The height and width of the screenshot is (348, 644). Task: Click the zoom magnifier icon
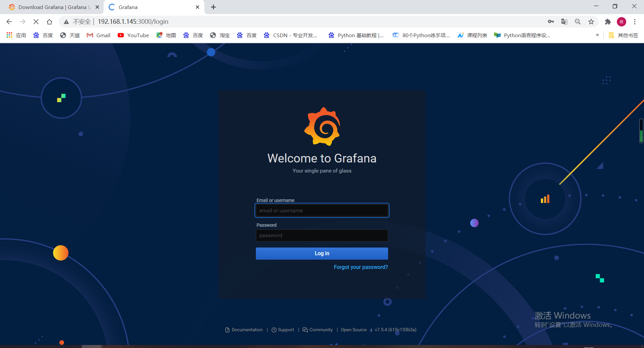(x=578, y=22)
